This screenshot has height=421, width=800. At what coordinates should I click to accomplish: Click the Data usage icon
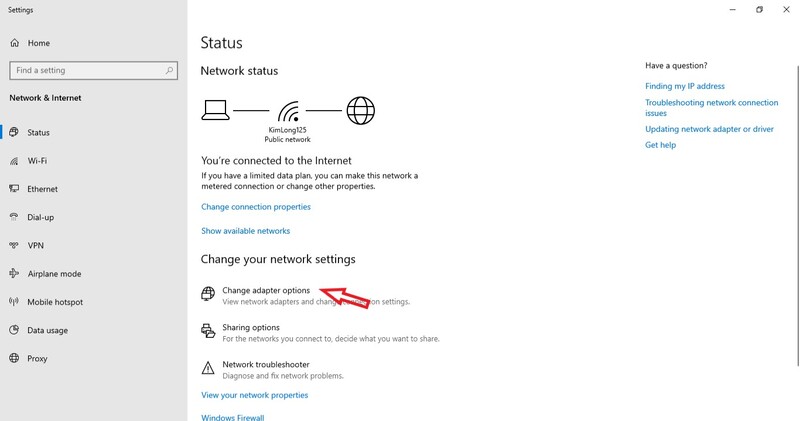tap(14, 330)
